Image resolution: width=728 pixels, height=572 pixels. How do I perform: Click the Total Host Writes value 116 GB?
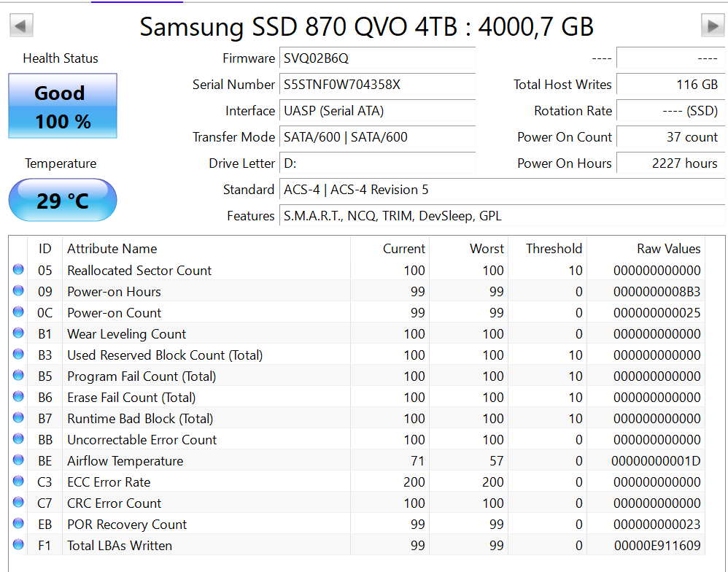tap(670, 85)
